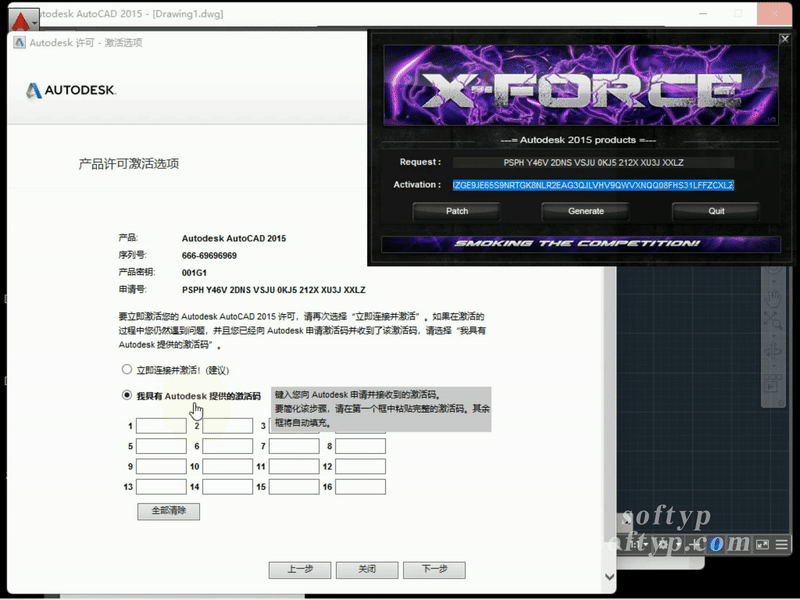
Task: Click activation code box 1
Action: [x=161, y=426]
